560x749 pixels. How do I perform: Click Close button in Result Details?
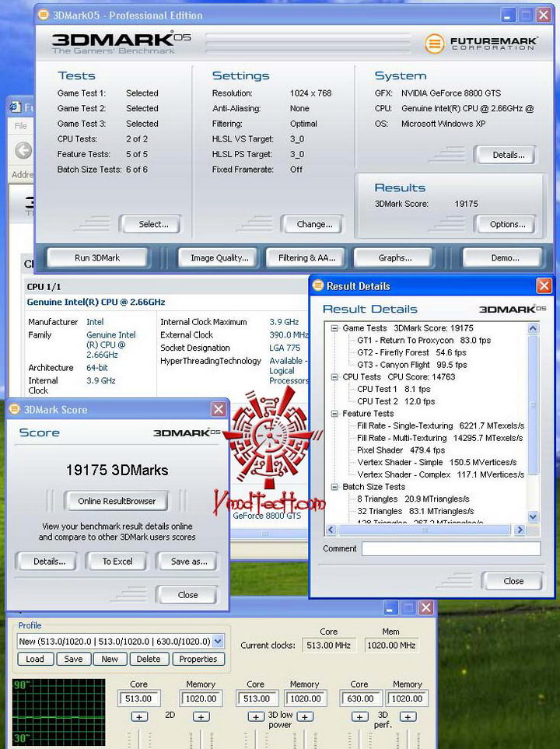click(x=513, y=581)
